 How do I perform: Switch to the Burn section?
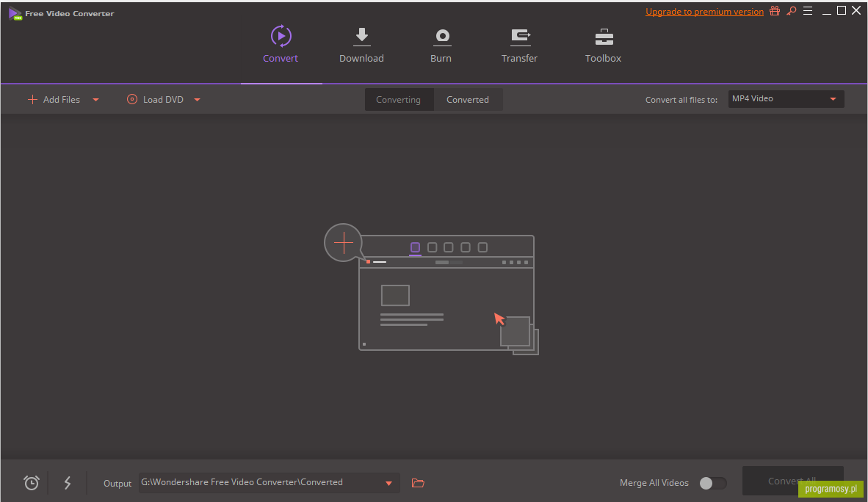(x=441, y=46)
